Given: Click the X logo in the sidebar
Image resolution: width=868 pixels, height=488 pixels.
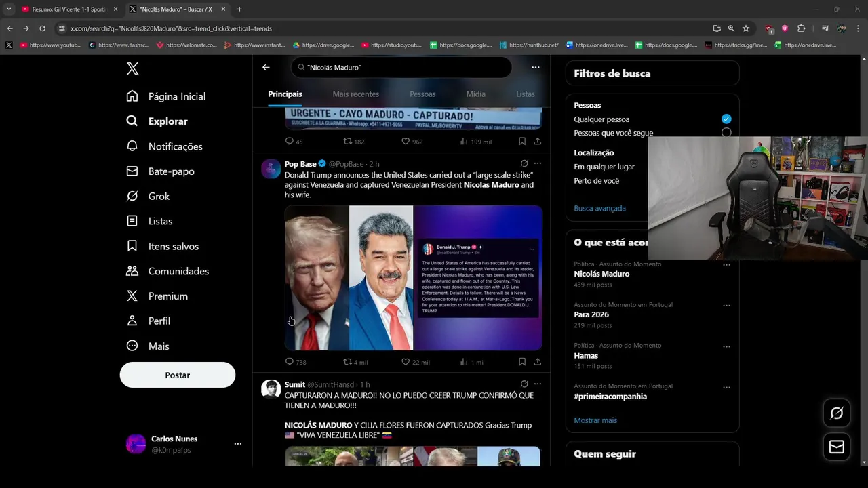Looking at the screenshot, I should pos(133,68).
